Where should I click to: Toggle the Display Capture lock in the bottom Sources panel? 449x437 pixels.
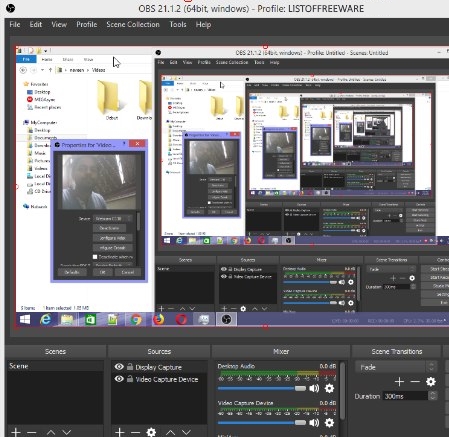130,367
